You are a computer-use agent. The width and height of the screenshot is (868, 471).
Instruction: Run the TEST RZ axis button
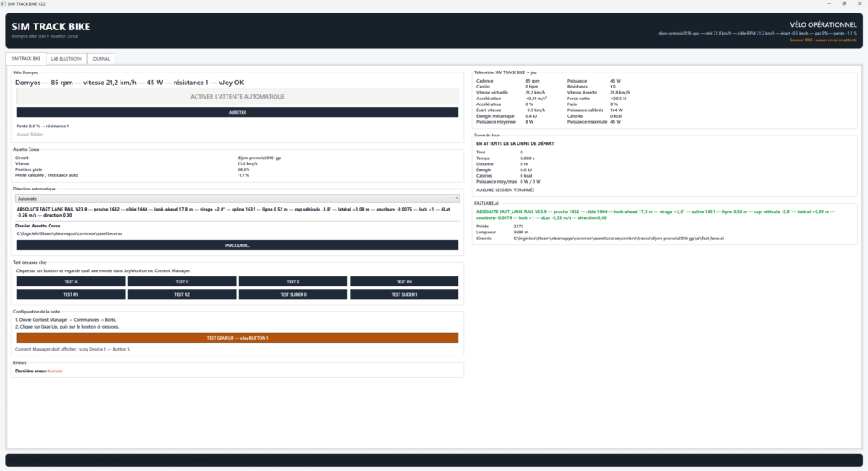pos(182,294)
